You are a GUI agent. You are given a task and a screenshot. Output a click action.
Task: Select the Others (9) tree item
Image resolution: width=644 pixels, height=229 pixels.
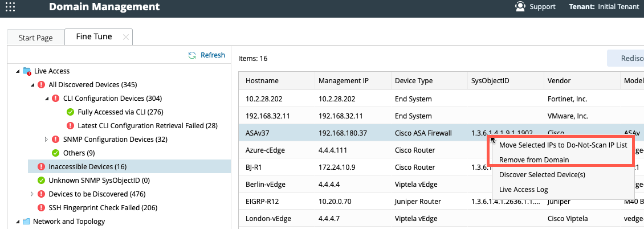click(x=79, y=153)
